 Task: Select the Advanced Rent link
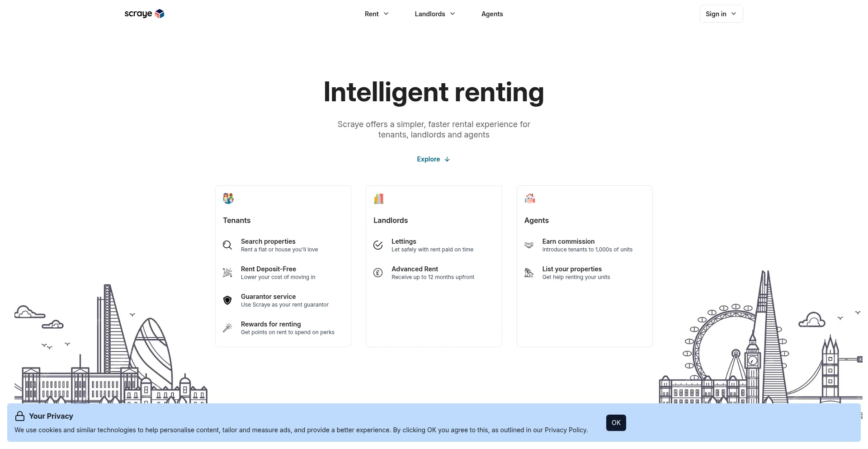tap(415, 269)
